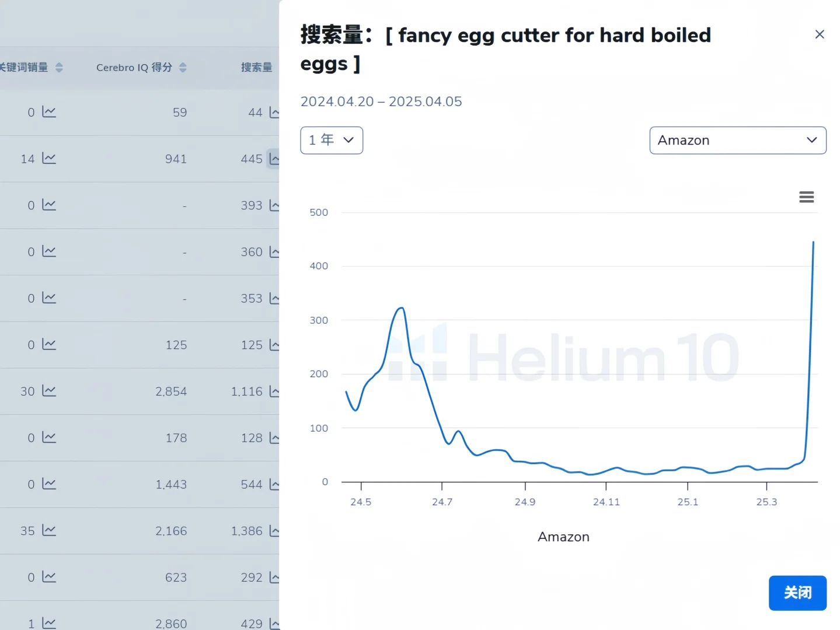Expand the Amazon marketplace dropdown
Screen dimensions: 840x630
738,140
